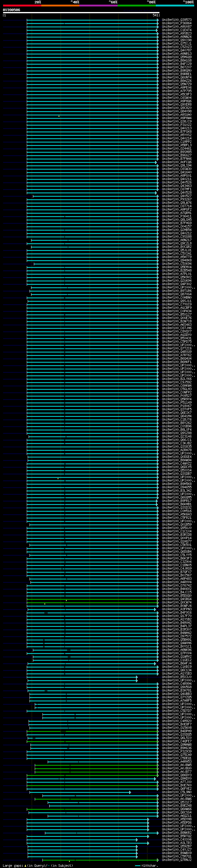Click hit label UniRef100_Q39573

tap(177, 20)
